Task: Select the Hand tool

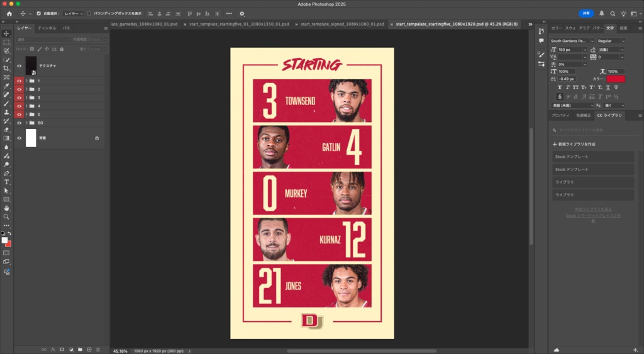Action: [x=6, y=208]
